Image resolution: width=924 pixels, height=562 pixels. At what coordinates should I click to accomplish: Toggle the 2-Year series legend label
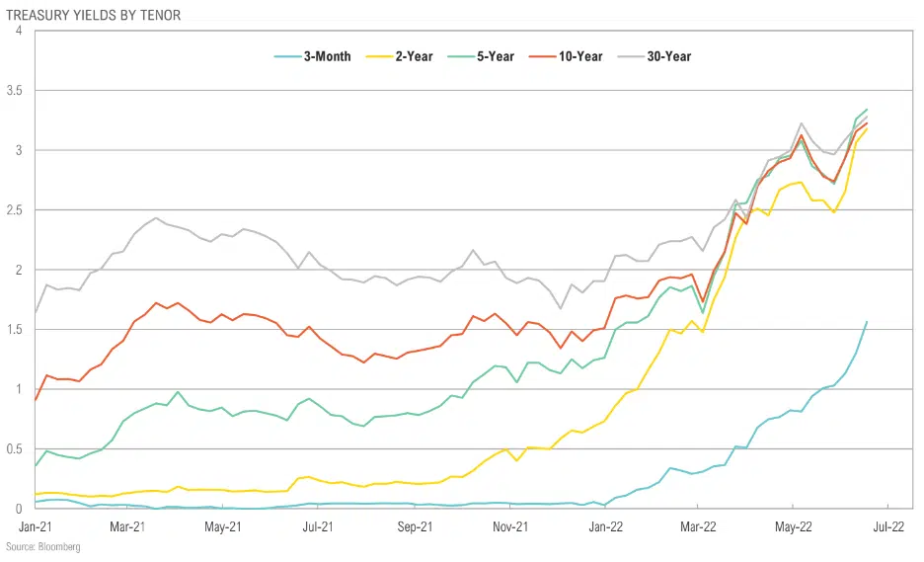(412, 56)
